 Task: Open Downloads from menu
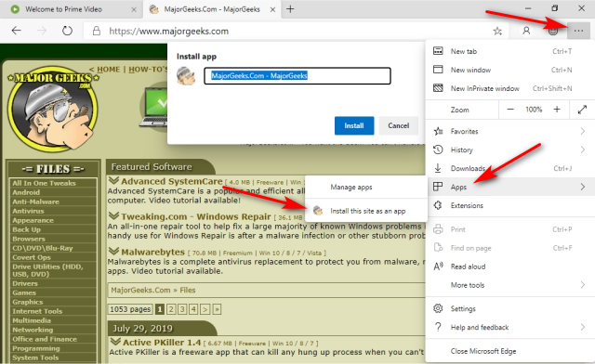(509, 168)
